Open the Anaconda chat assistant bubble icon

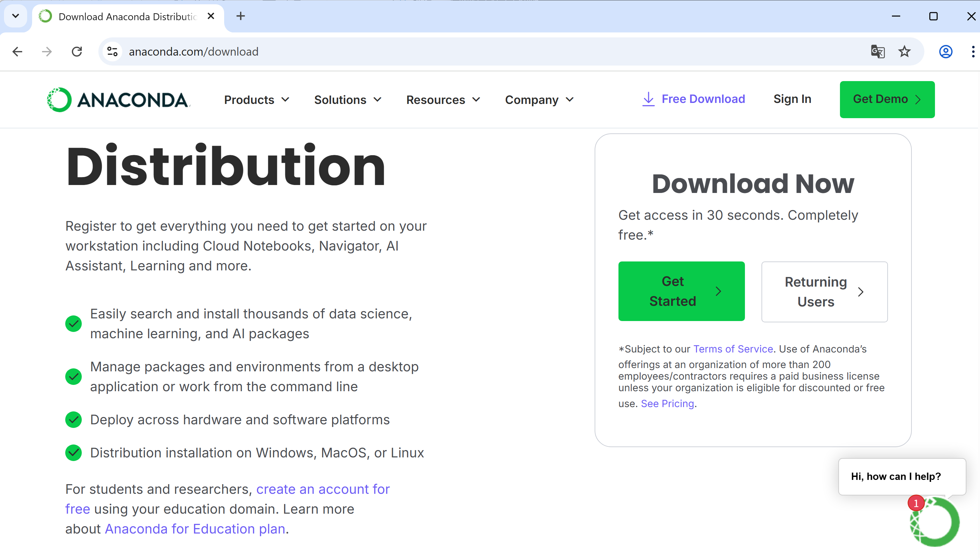(934, 522)
